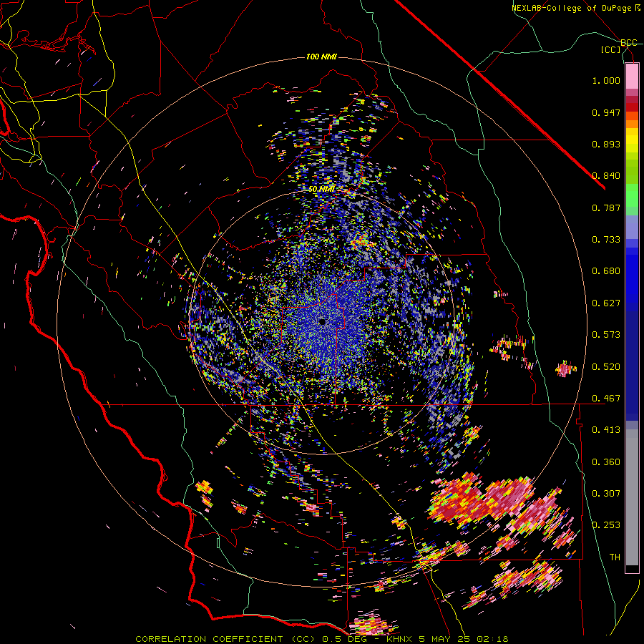Click the 0.520 scale value

pyautogui.click(x=606, y=367)
